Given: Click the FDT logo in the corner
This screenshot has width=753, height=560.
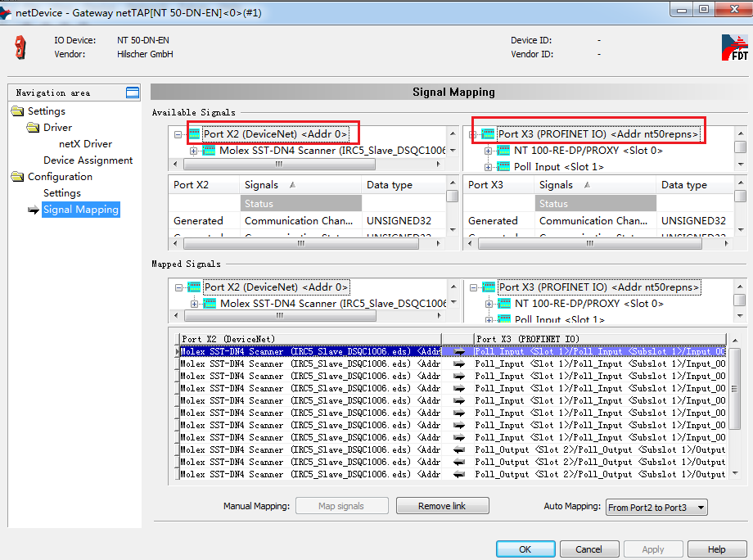Looking at the screenshot, I should coord(733,46).
